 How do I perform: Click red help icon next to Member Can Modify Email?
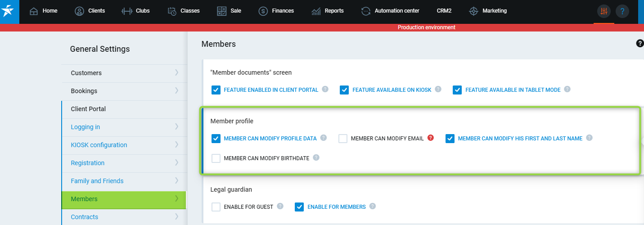[431, 138]
